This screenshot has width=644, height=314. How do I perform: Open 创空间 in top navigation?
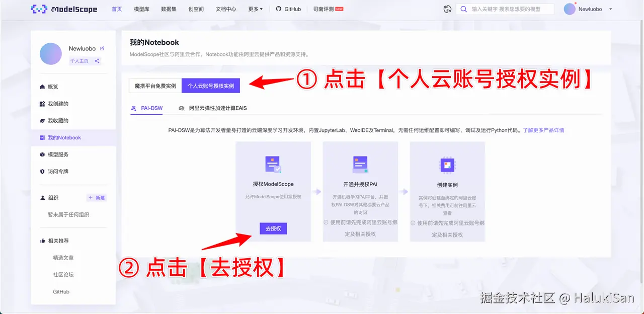196,9
